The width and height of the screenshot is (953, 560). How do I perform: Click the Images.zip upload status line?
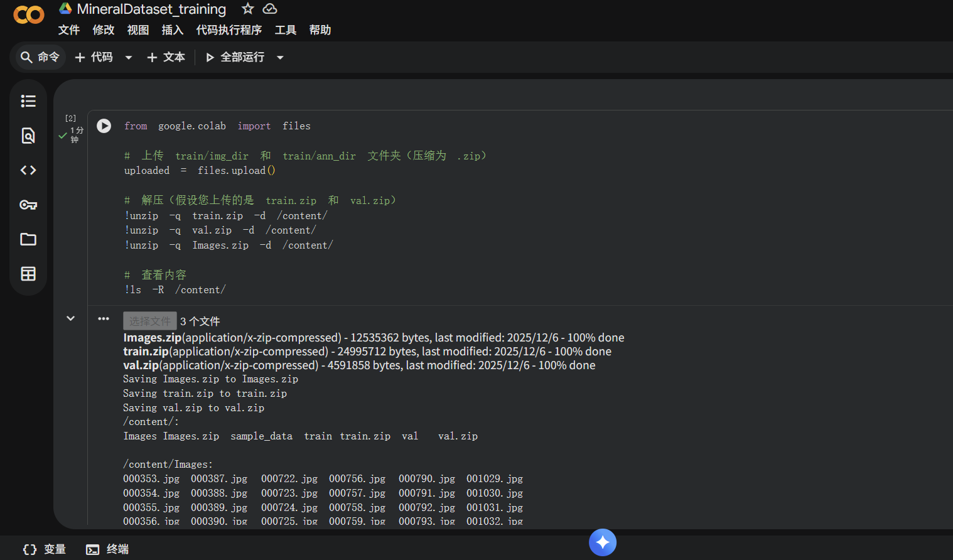374,338
